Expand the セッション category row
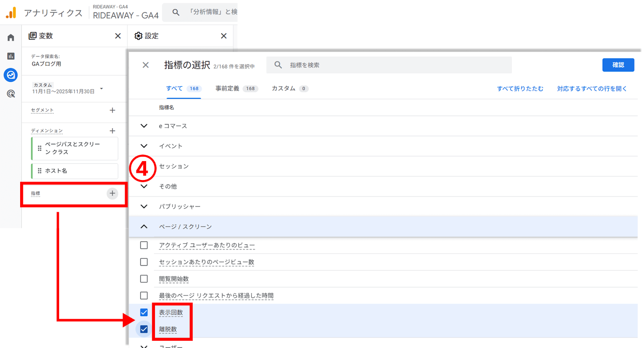Image resolution: width=644 pixels, height=348 pixels. [383, 166]
